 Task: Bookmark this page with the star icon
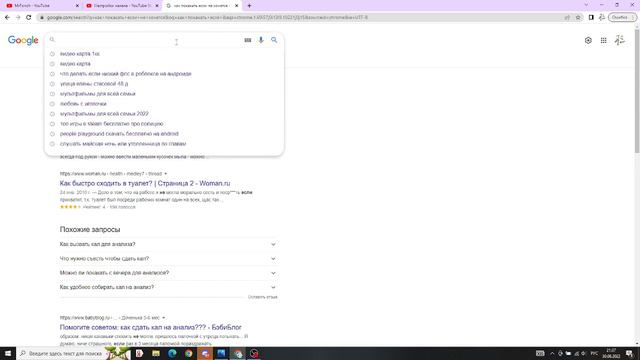click(578, 18)
